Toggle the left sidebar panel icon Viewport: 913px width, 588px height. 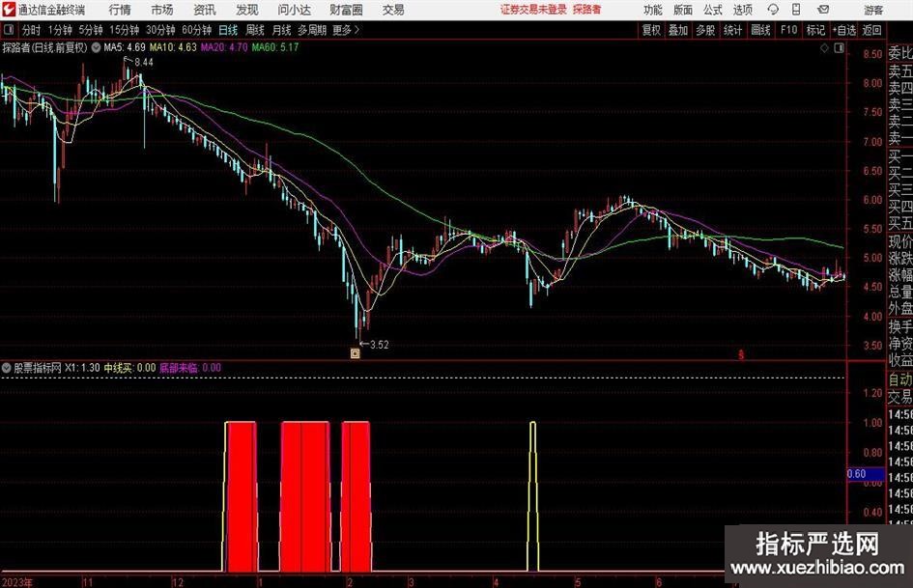tap(9, 30)
